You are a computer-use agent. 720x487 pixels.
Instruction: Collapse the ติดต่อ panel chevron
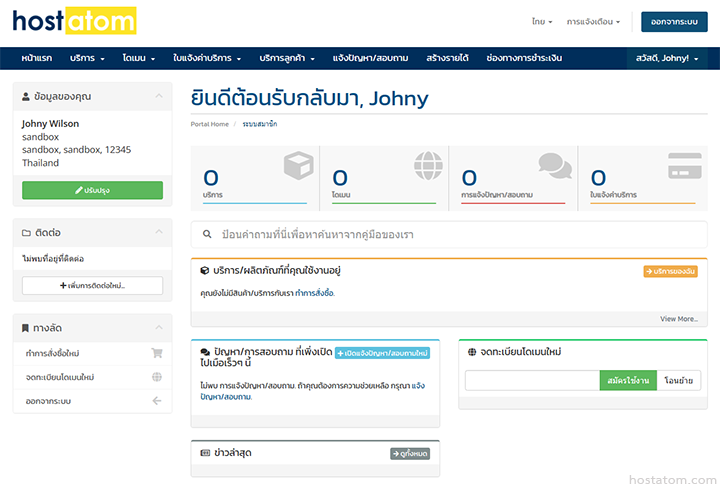(158, 233)
